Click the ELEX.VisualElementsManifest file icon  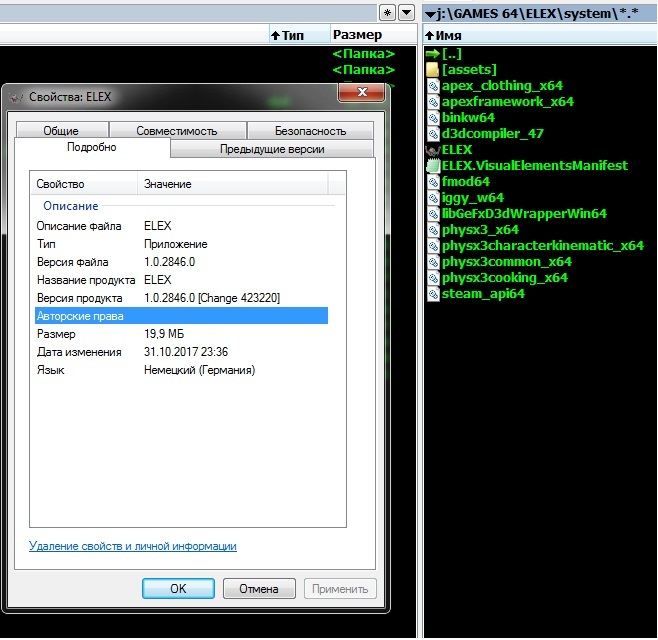pyautogui.click(x=433, y=166)
